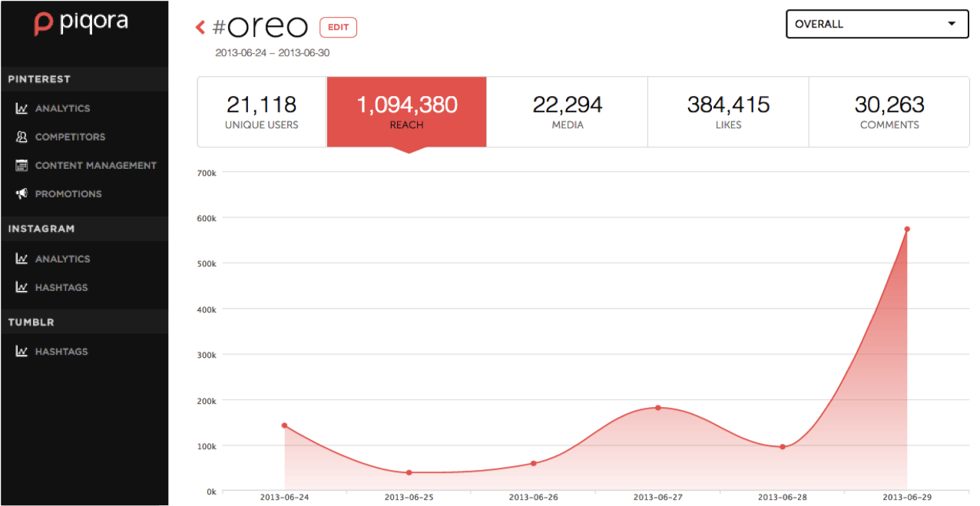Click the Instagram Analytics chart icon
The image size is (980, 506).
[22, 259]
